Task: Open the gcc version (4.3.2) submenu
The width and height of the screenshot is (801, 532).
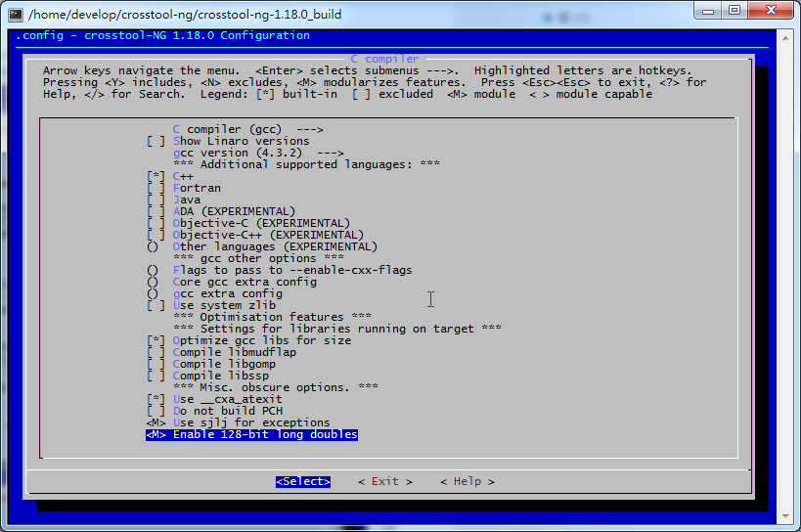Action: pos(258,154)
